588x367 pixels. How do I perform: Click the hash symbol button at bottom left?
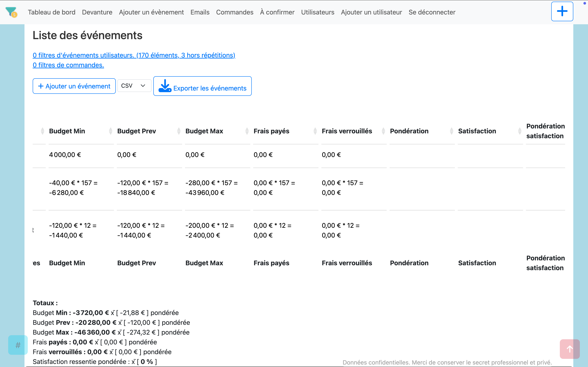pyautogui.click(x=18, y=345)
